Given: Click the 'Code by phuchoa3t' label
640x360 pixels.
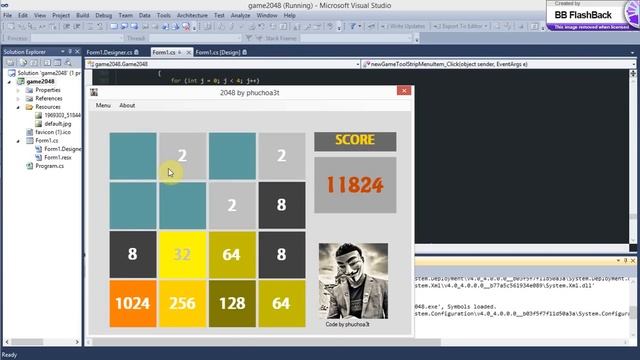Looking at the screenshot, I should point(347,324).
